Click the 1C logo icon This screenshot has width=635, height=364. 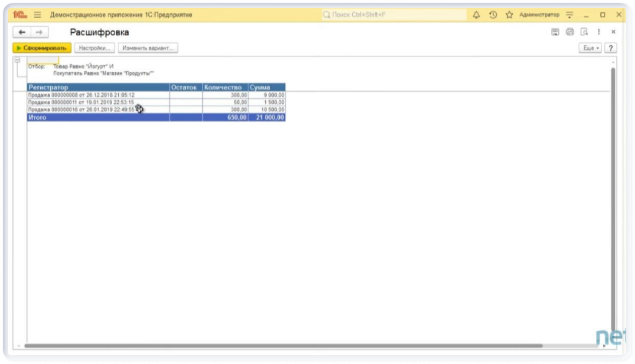click(x=21, y=15)
